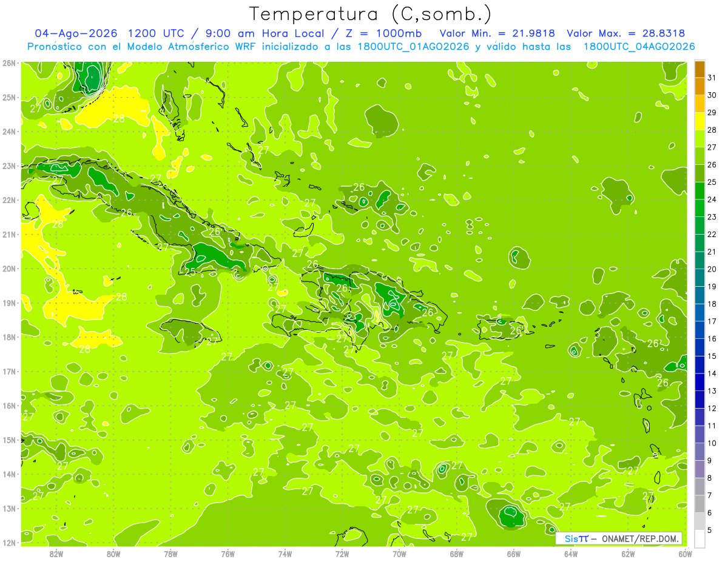Click the "66W" longitude label
Image resolution: width=728 pixels, height=562 pixels.
click(514, 554)
